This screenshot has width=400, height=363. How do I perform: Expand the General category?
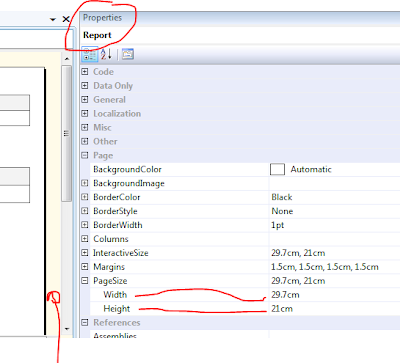[x=85, y=99]
